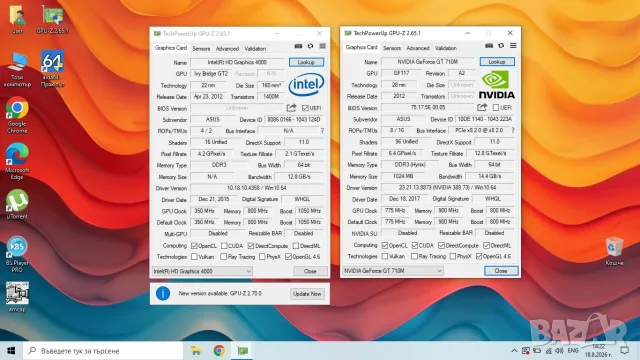
Task: Switch to Sensors tab in NVIDIA window
Action: pyautogui.click(x=392, y=48)
